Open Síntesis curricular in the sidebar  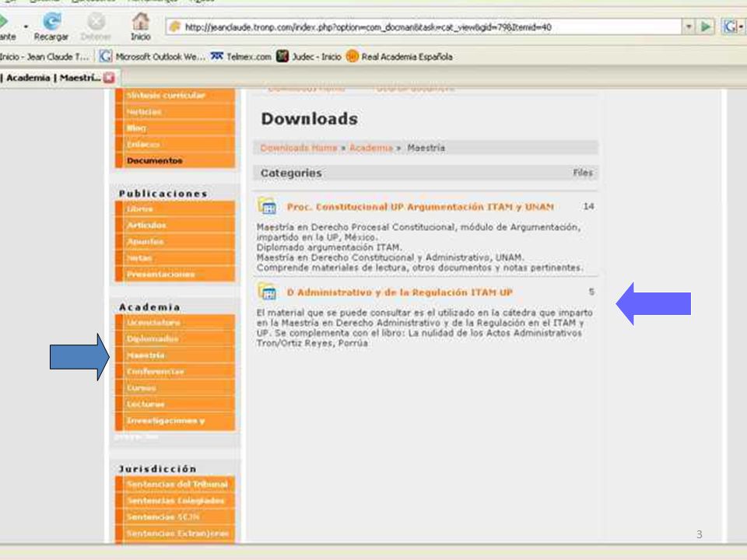pyautogui.click(x=175, y=95)
